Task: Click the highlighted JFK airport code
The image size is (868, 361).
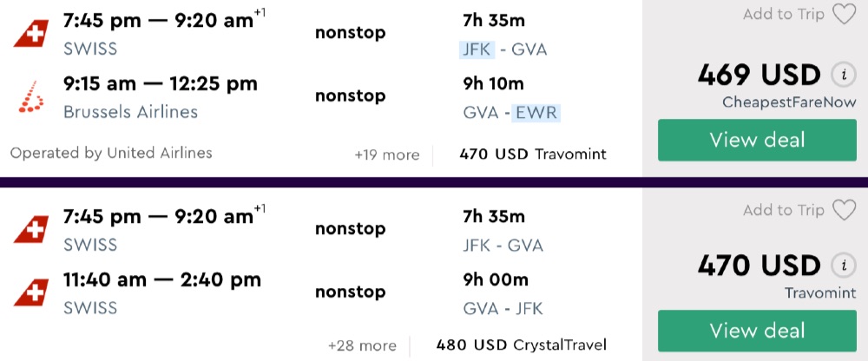Action: tap(477, 49)
